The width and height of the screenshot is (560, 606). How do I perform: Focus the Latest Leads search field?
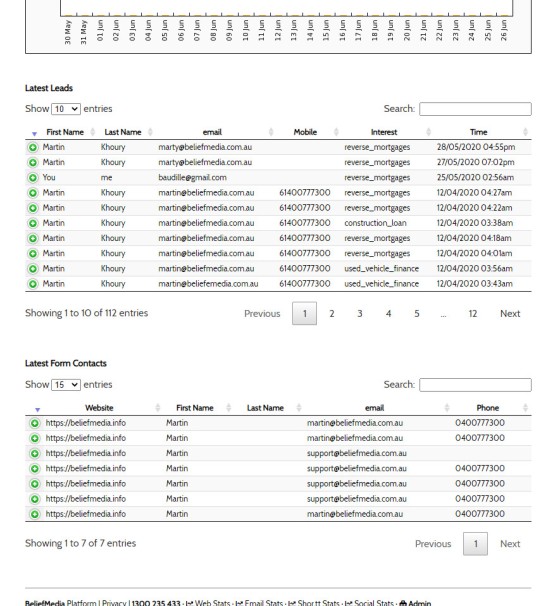[475, 109]
